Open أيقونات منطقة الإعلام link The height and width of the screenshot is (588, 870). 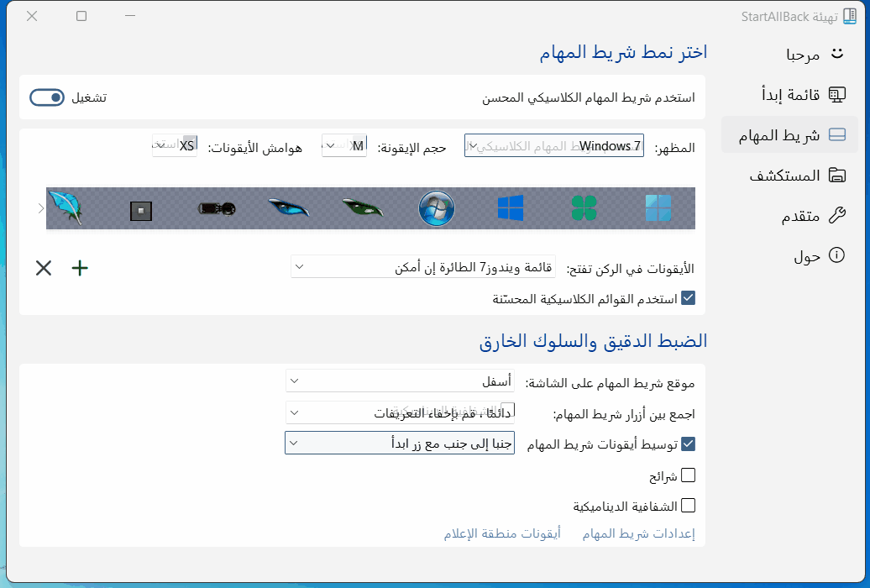(502, 533)
